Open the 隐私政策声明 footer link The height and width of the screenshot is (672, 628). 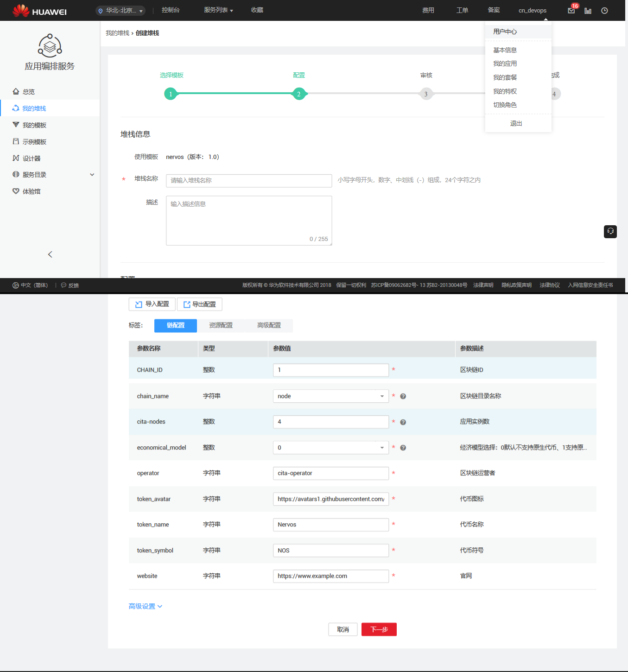click(x=516, y=285)
